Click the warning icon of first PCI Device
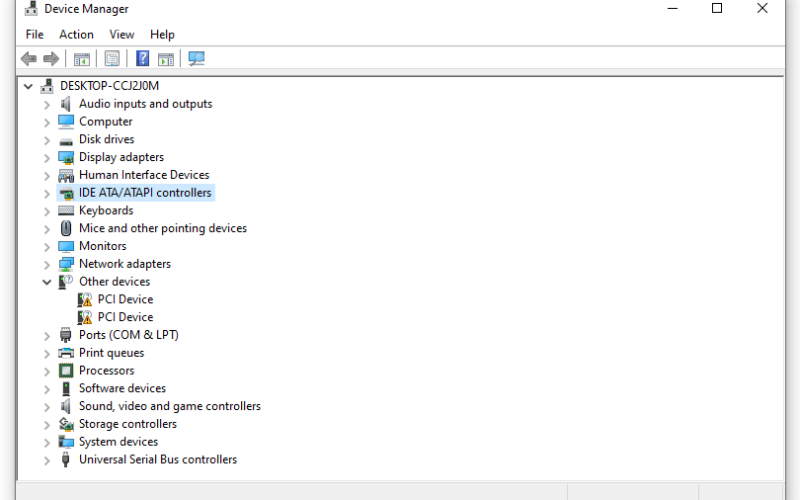Image resolution: width=800 pixels, height=500 pixels. [x=85, y=299]
